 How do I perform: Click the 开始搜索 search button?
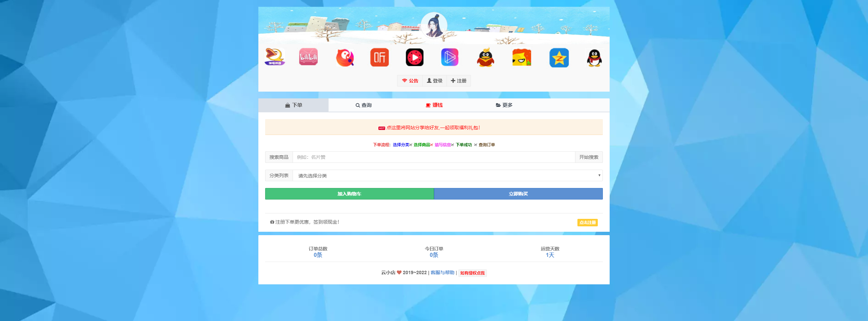pyautogui.click(x=589, y=157)
